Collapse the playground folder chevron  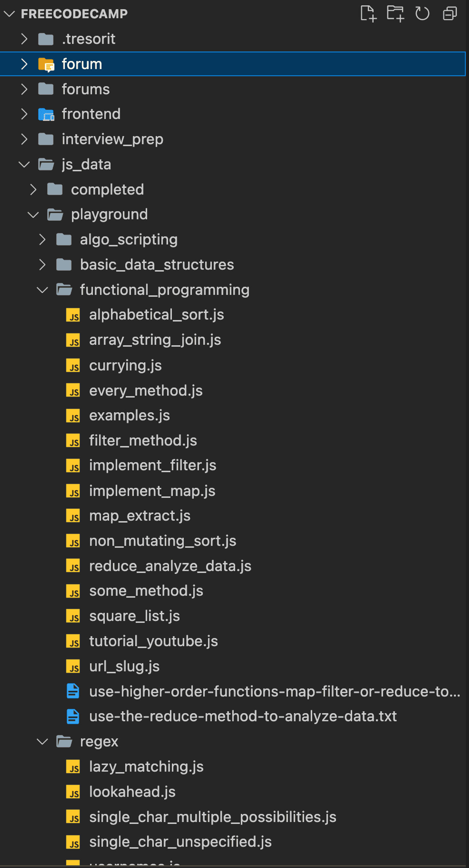pos(33,215)
